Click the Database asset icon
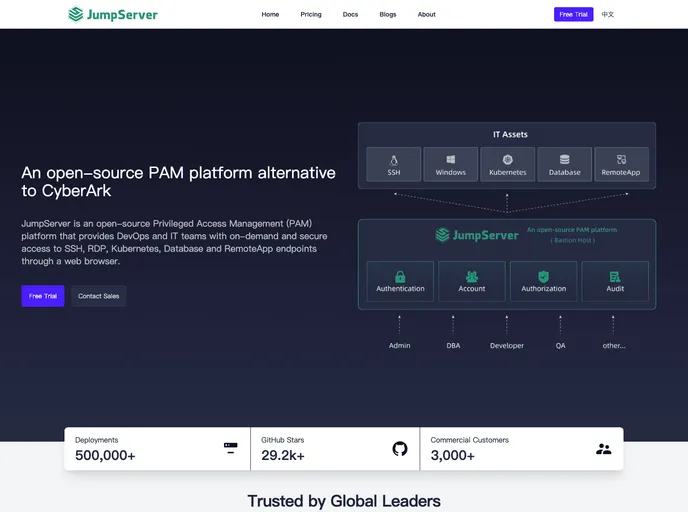 coord(564,160)
